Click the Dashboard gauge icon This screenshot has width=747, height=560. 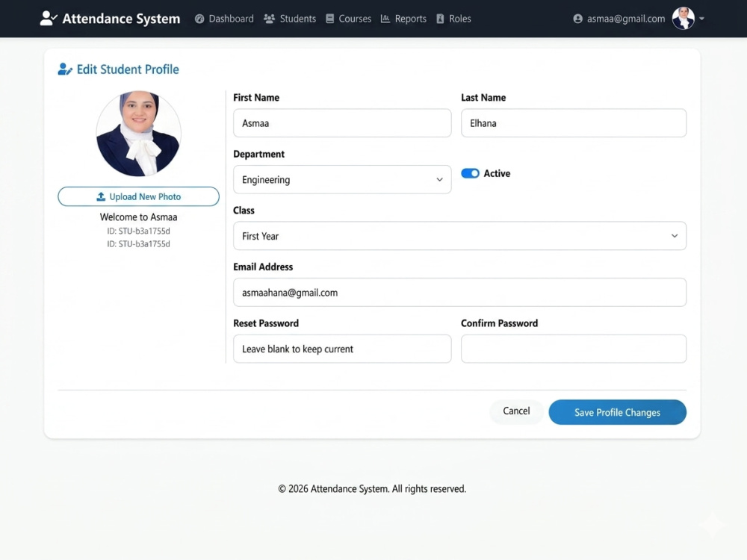coord(199,19)
